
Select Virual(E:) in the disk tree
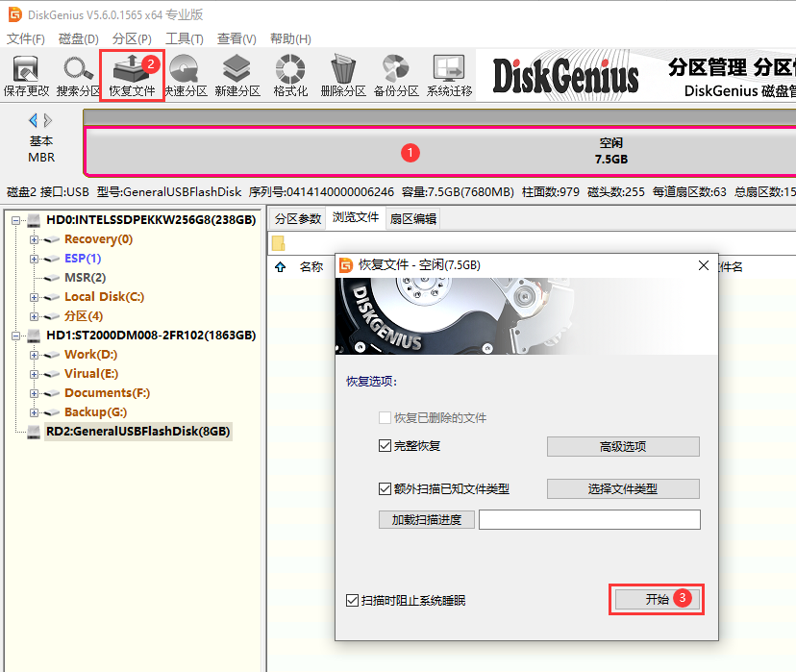click(91, 374)
